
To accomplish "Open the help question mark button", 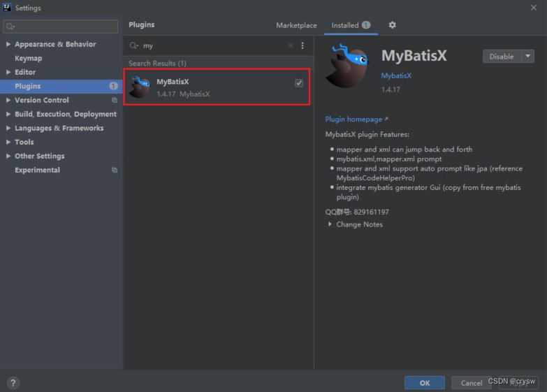I will coord(13,383).
